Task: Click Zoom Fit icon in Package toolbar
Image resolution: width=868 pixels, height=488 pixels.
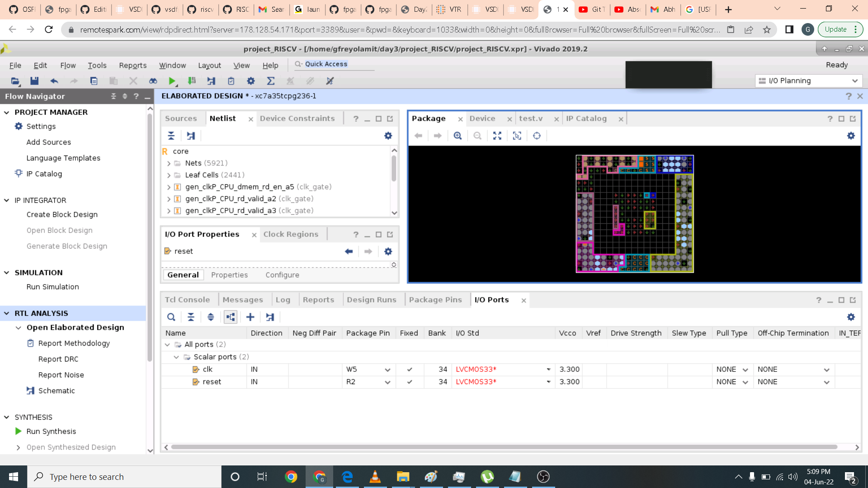Action: (497, 136)
